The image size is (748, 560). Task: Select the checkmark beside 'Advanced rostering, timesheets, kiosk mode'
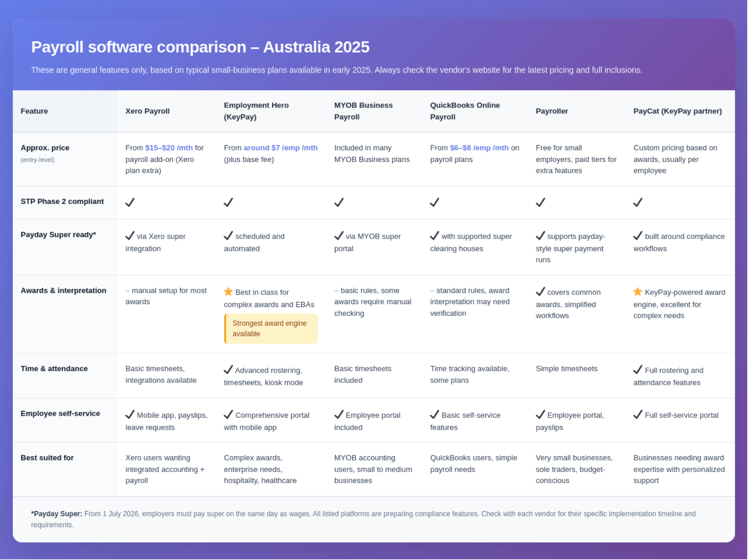228,370
